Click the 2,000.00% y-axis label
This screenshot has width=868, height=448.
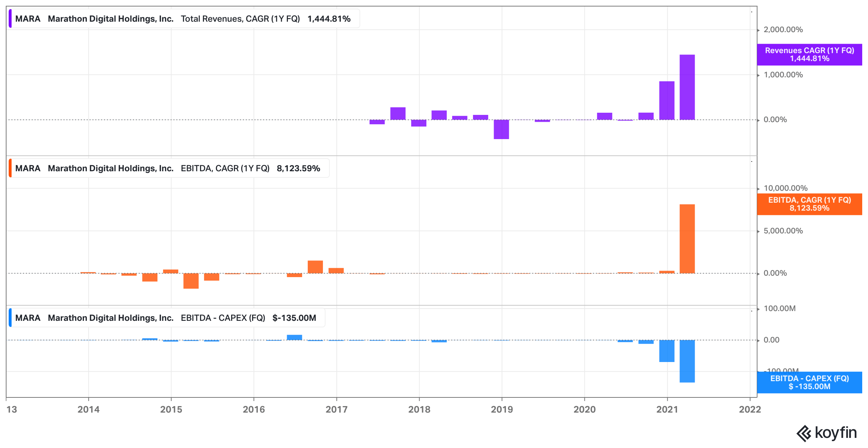(783, 30)
